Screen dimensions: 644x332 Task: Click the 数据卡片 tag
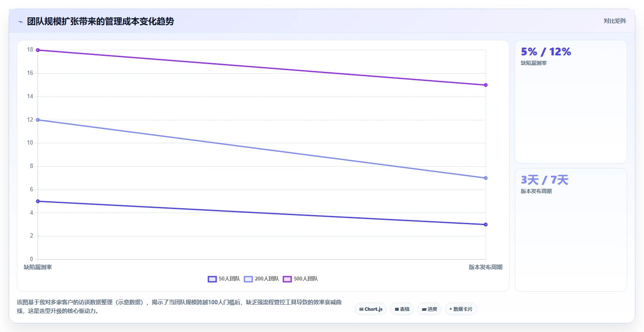pyautogui.click(x=461, y=309)
